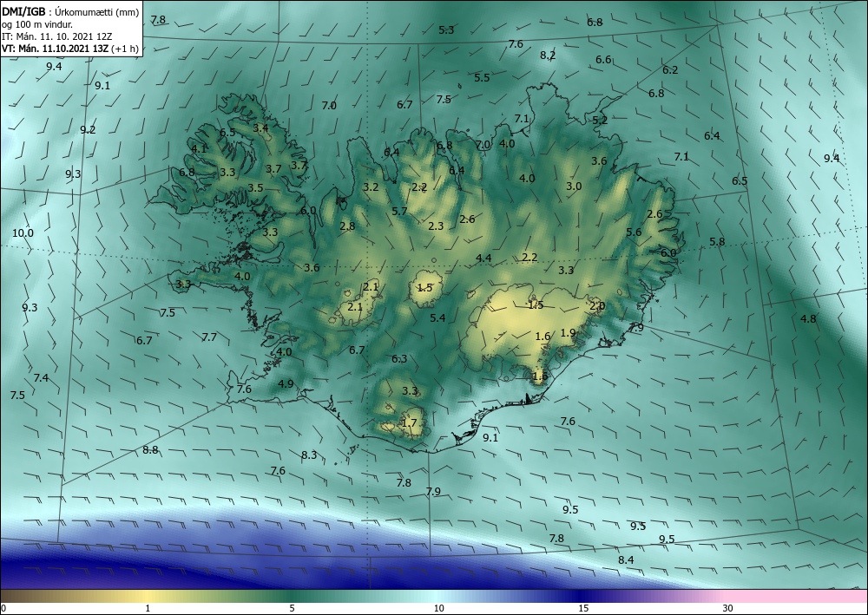
Task: Click the '0' tick on the color scale
Action: [x=3, y=609]
